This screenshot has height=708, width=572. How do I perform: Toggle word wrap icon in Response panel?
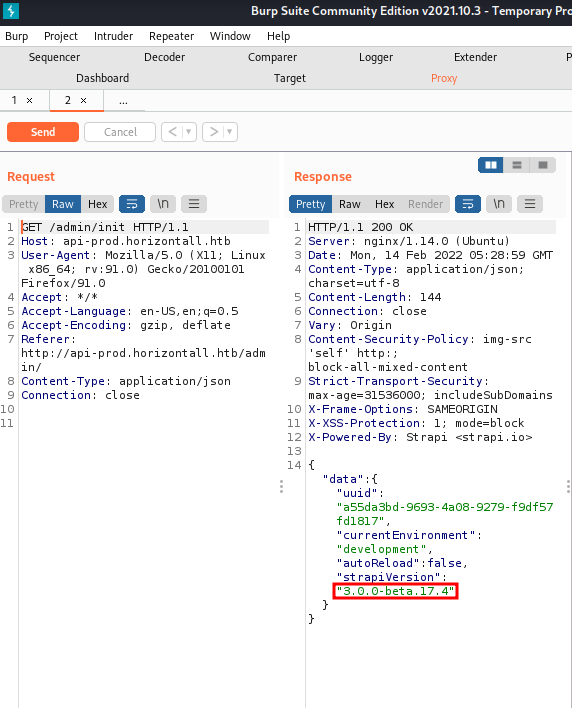pos(468,204)
